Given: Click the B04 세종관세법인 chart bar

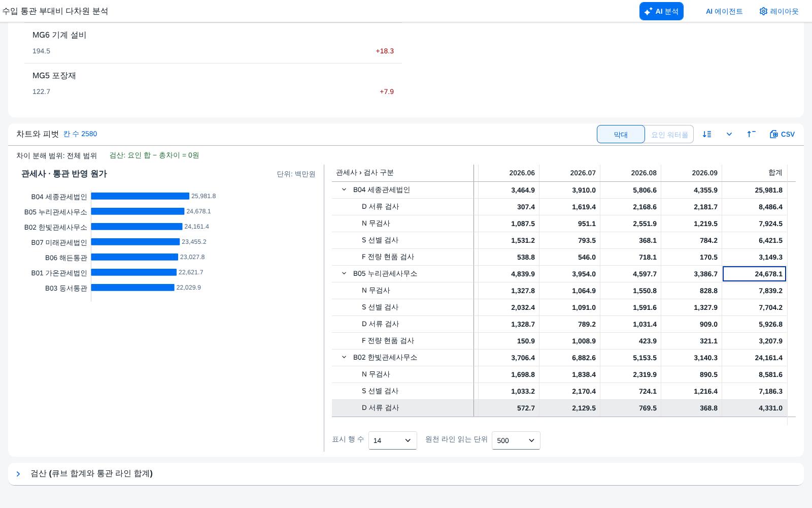Looking at the screenshot, I should pyautogui.click(x=140, y=196).
